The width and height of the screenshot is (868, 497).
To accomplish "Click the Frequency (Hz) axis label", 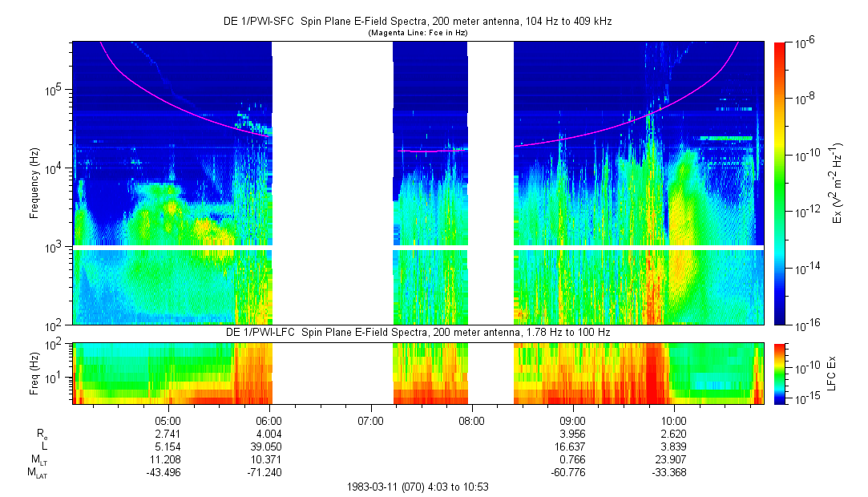I will [34, 183].
